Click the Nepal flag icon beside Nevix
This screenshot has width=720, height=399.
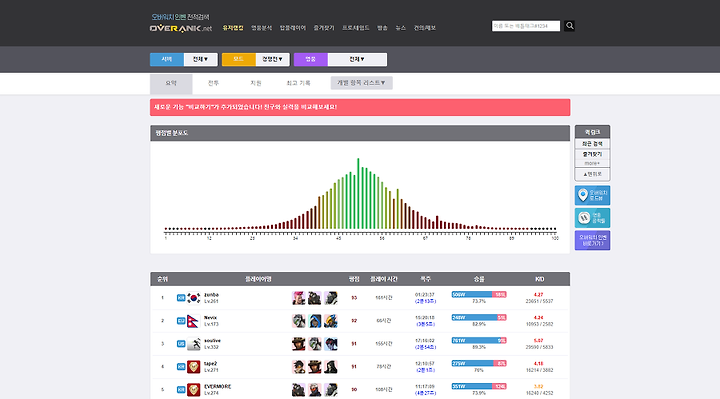194,321
